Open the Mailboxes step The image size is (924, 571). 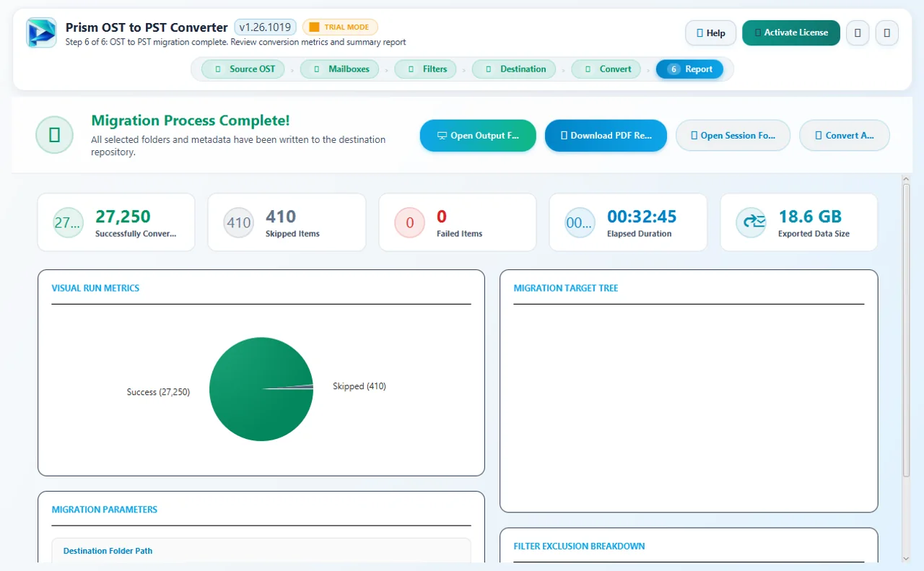coord(339,69)
